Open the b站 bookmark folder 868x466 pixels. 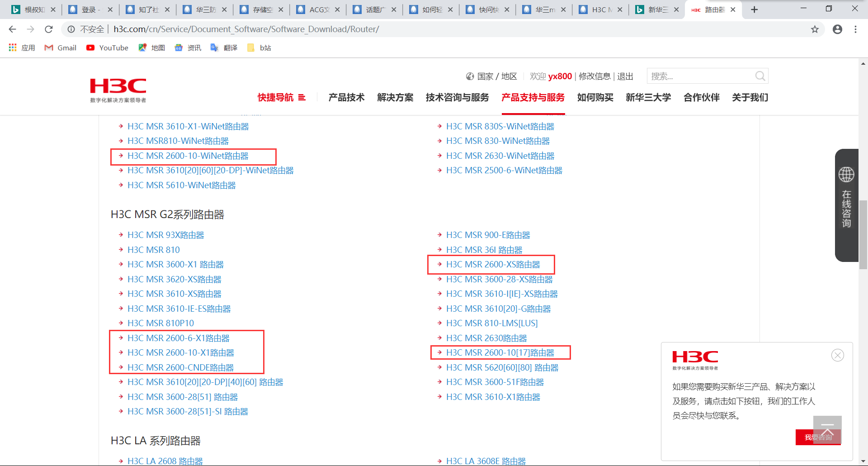tap(259, 48)
